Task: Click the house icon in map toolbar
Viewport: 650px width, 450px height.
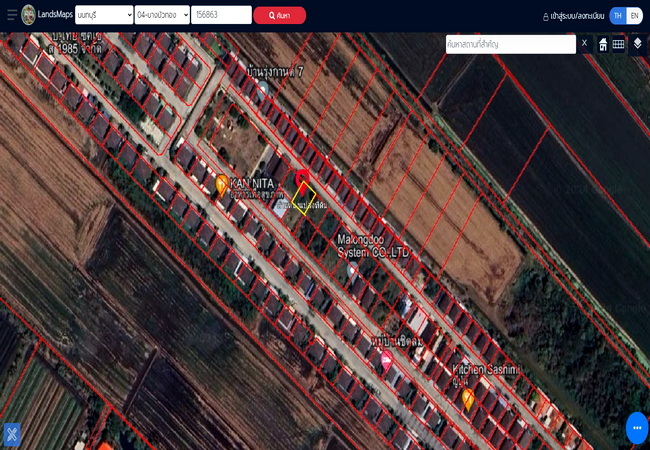Action: pos(603,44)
